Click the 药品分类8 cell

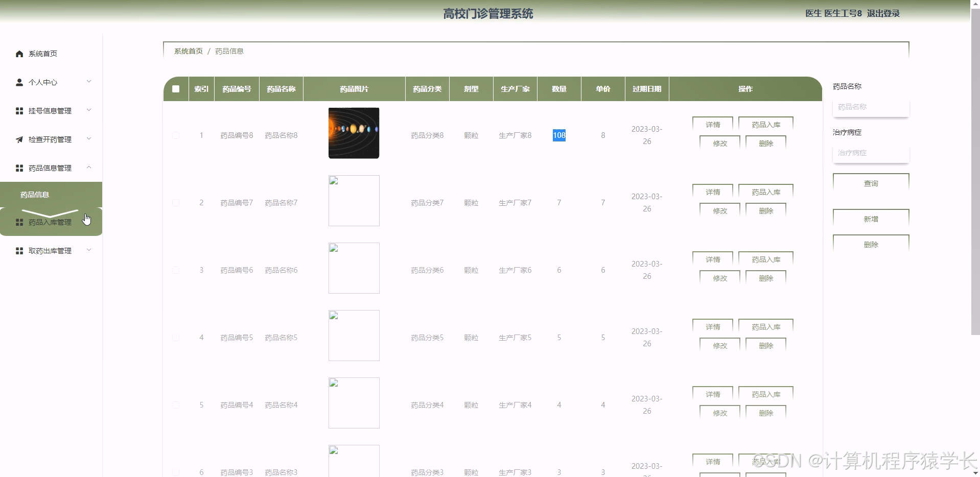pyautogui.click(x=427, y=135)
